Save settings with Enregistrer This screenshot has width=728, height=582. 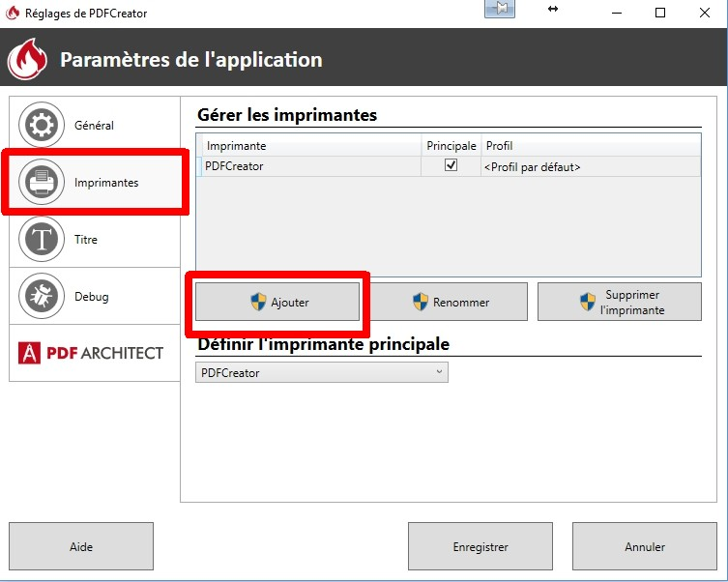pyautogui.click(x=480, y=546)
